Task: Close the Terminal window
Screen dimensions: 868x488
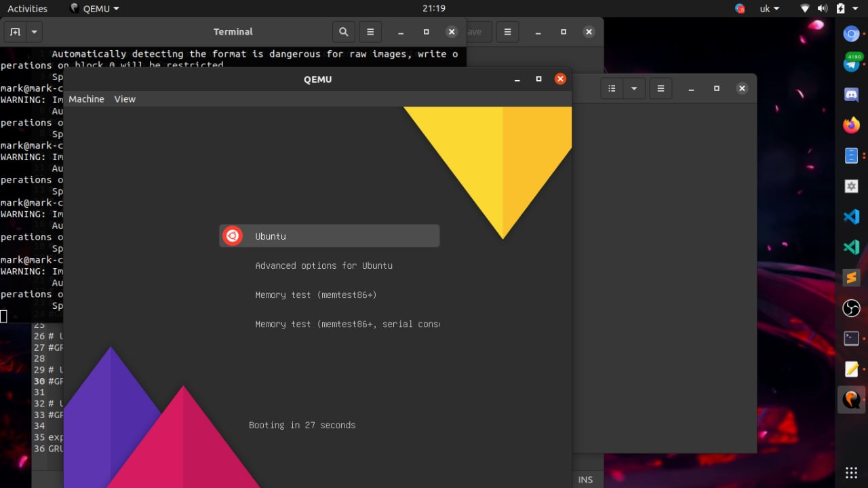Action: tap(452, 32)
